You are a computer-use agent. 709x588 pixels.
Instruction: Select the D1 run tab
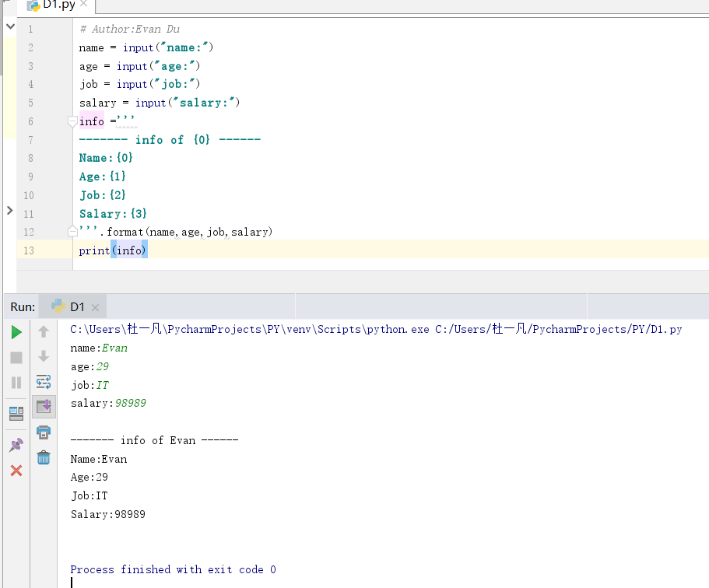pyautogui.click(x=76, y=307)
